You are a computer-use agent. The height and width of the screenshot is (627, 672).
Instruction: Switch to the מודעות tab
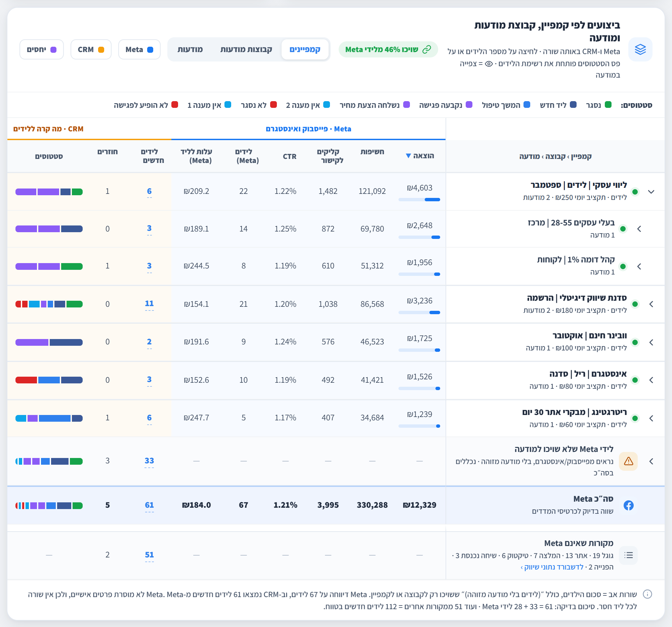[x=190, y=49]
